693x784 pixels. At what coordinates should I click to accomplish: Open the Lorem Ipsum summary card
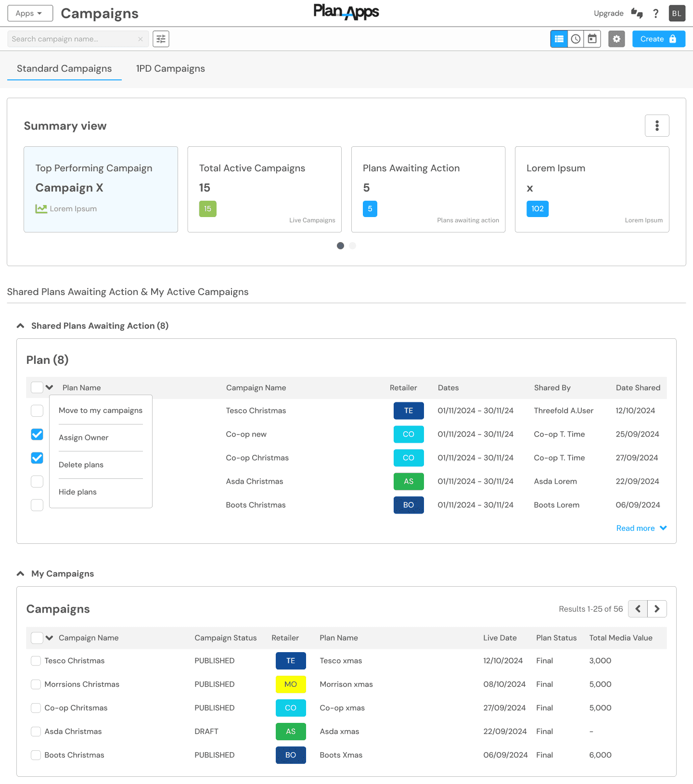click(x=592, y=190)
